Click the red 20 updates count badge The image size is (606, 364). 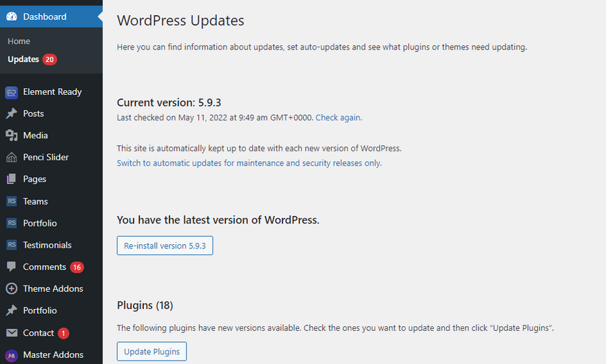tap(50, 59)
